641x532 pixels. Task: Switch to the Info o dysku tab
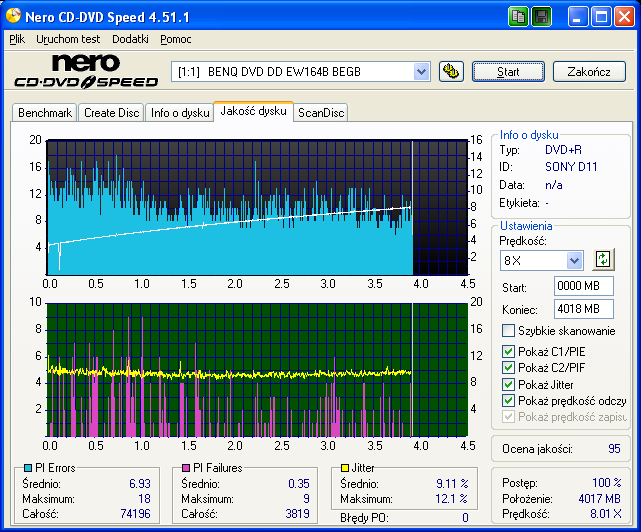coord(180,112)
